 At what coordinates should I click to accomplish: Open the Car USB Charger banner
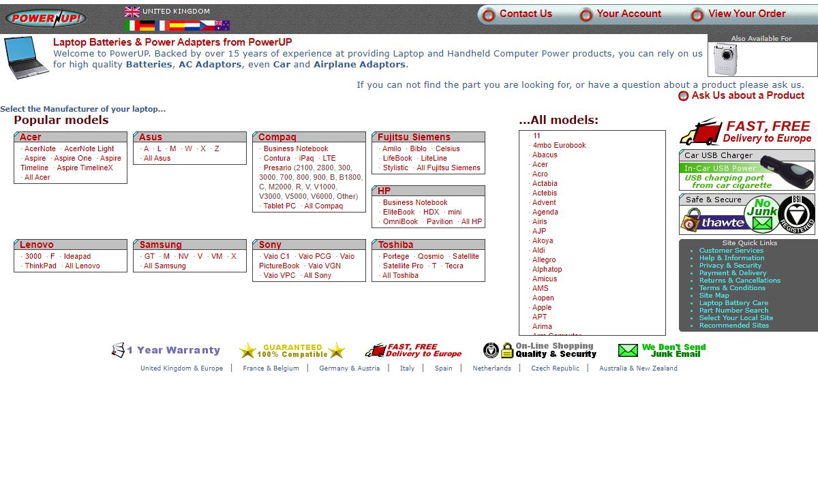747,170
